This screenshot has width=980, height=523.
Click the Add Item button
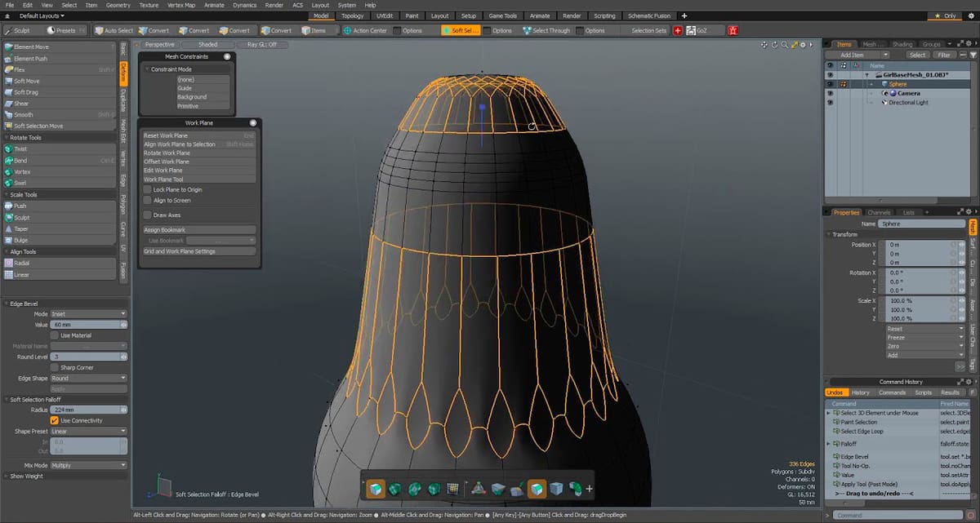coord(852,55)
